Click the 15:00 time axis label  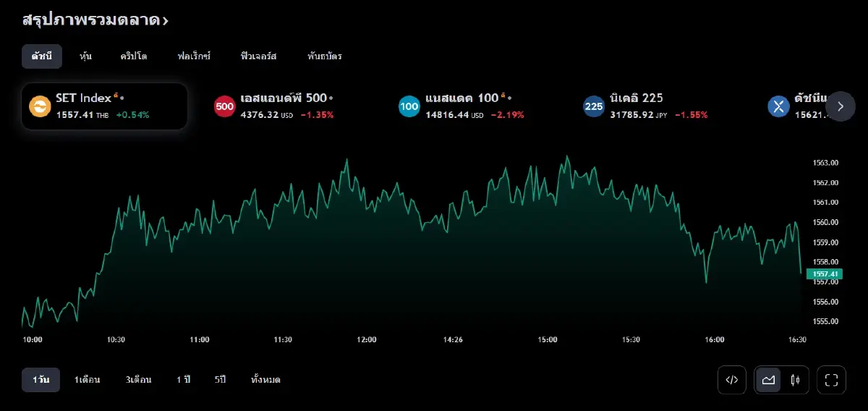click(x=548, y=339)
